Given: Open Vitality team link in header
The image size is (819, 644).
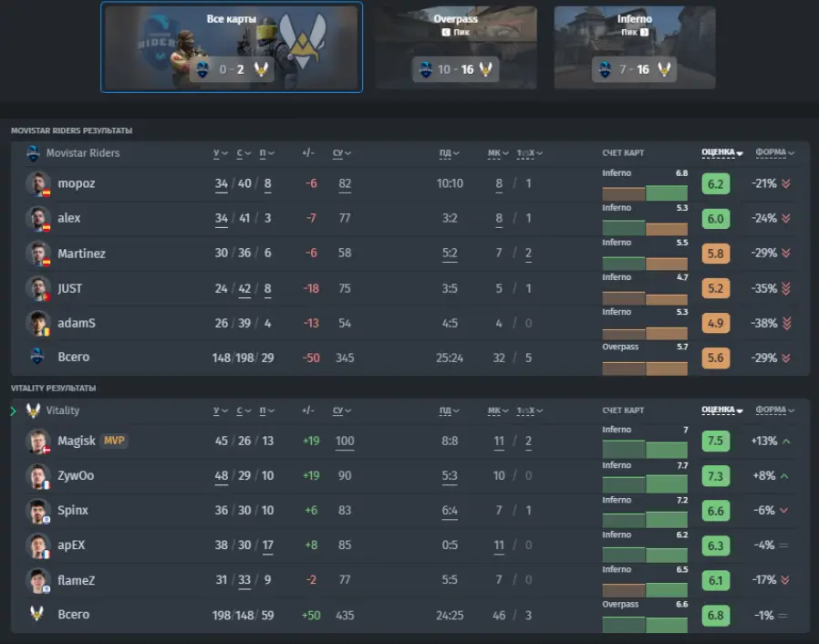Looking at the screenshot, I should (x=63, y=410).
